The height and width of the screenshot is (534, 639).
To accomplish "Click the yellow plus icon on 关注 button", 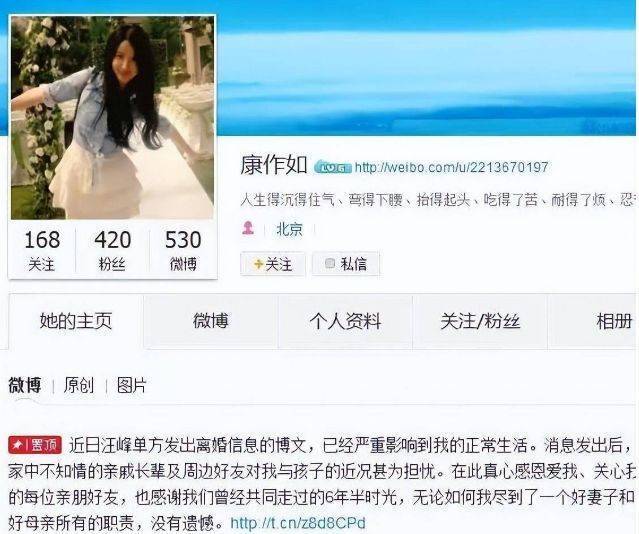I will 258,264.
